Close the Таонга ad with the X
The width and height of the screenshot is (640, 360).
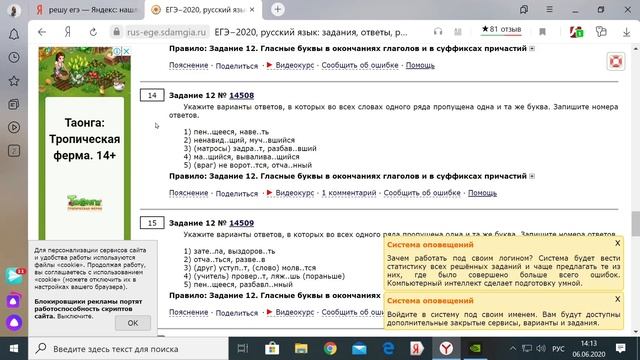tap(127, 51)
